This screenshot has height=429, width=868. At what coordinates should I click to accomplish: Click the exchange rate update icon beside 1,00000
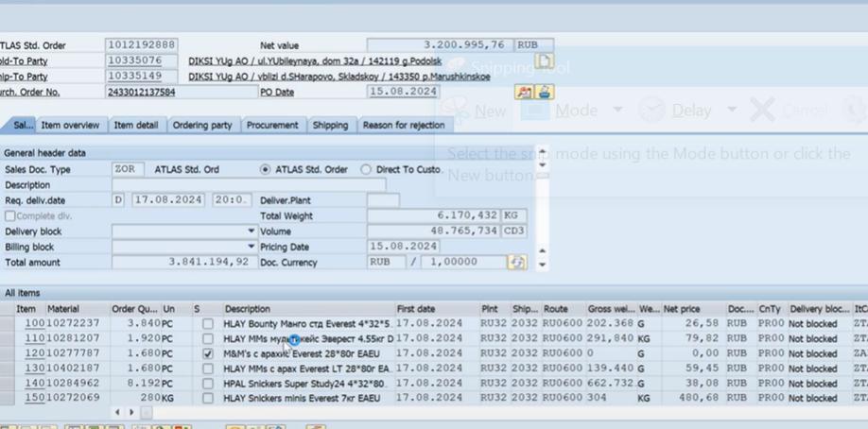click(x=517, y=263)
